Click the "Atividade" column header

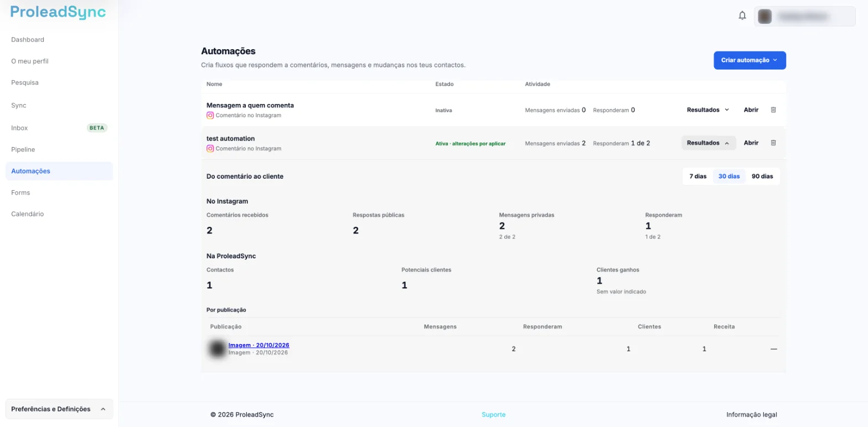(x=538, y=84)
